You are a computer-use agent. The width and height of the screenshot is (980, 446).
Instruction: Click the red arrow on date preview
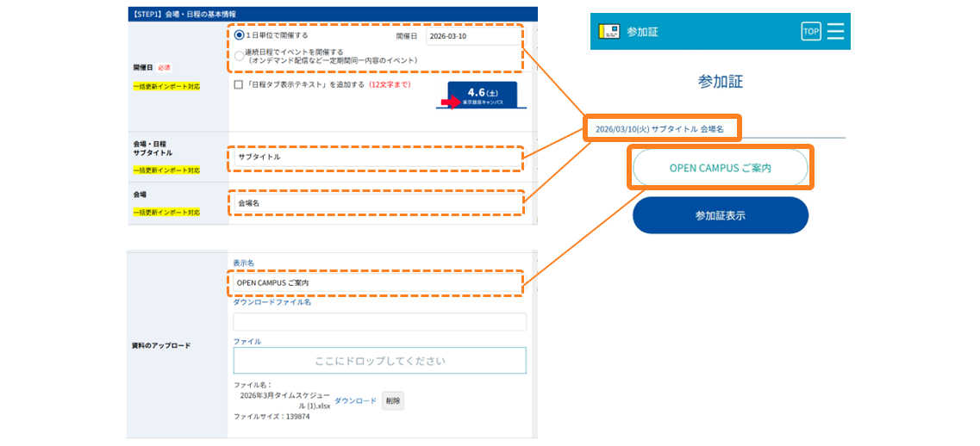450,102
